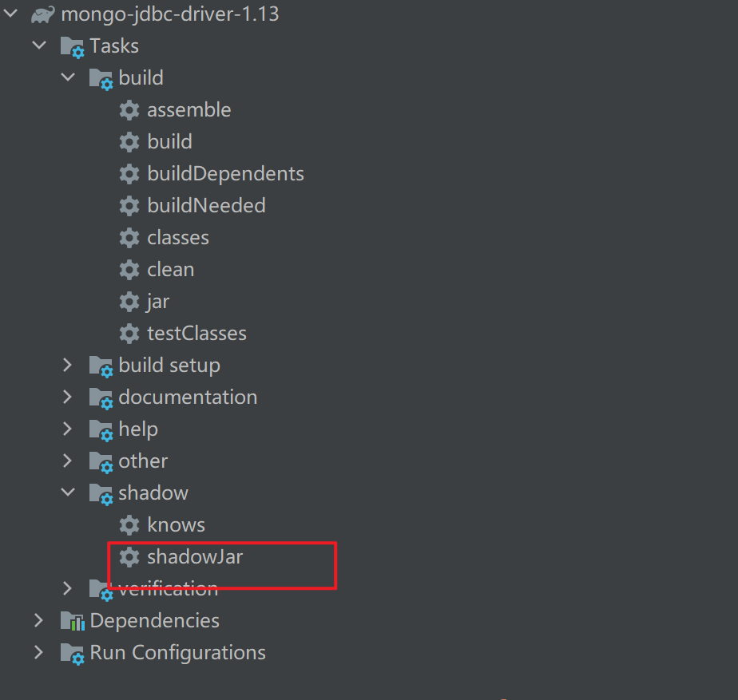738x700 pixels.
Task: Collapse the build task group
Action: [68, 77]
